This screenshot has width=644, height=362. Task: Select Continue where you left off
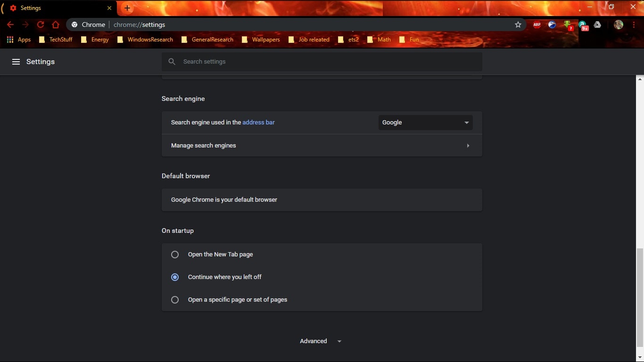(175, 277)
